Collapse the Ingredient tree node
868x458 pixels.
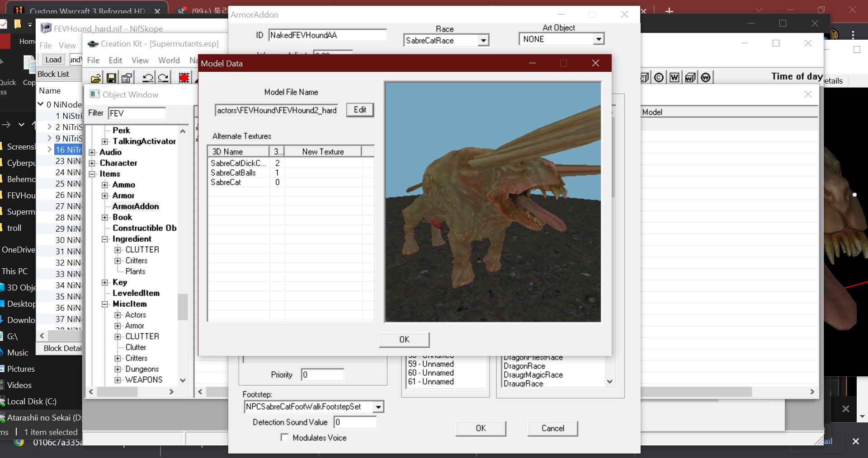tap(105, 239)
